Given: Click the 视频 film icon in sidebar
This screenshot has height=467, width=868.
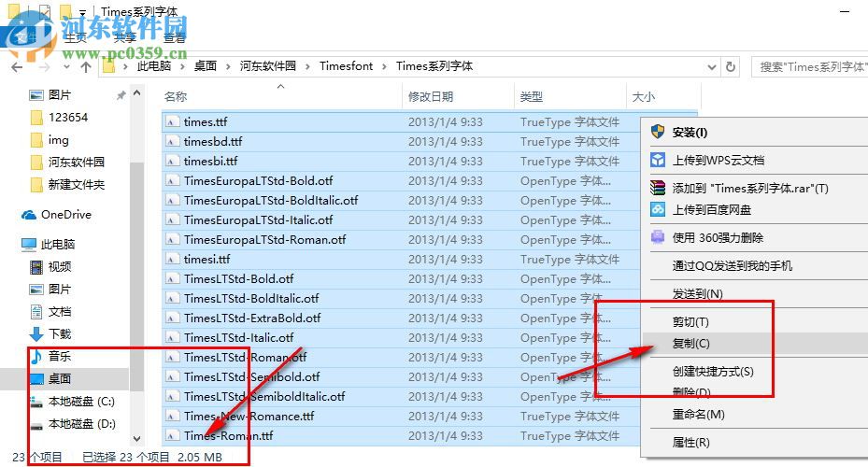Looking at the screenshot, I should (36, 267).
